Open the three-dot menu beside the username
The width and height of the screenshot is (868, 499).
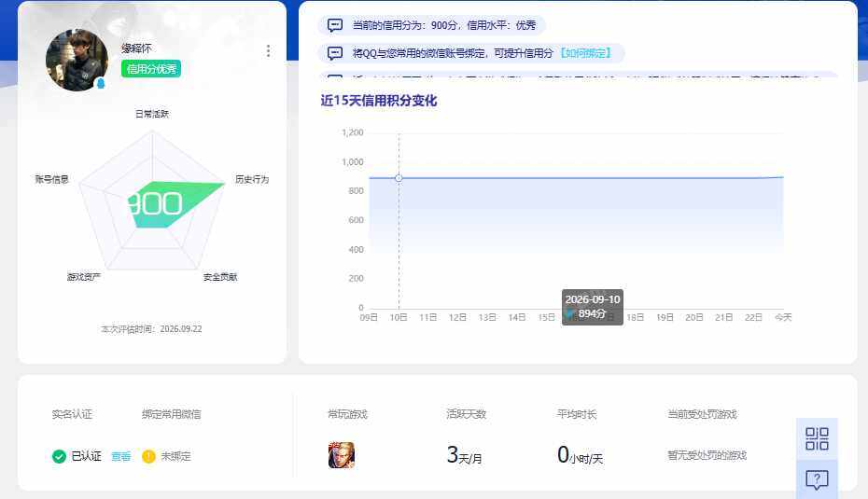point(269,51)
